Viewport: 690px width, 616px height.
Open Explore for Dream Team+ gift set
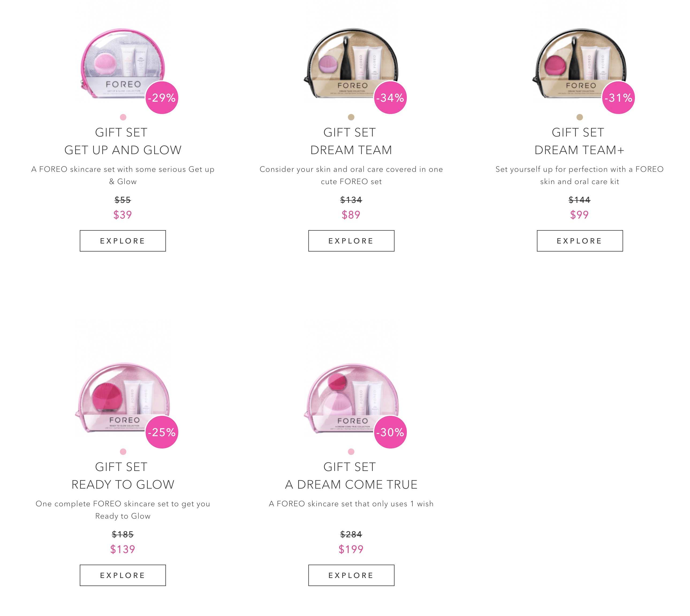pos(579,241)
